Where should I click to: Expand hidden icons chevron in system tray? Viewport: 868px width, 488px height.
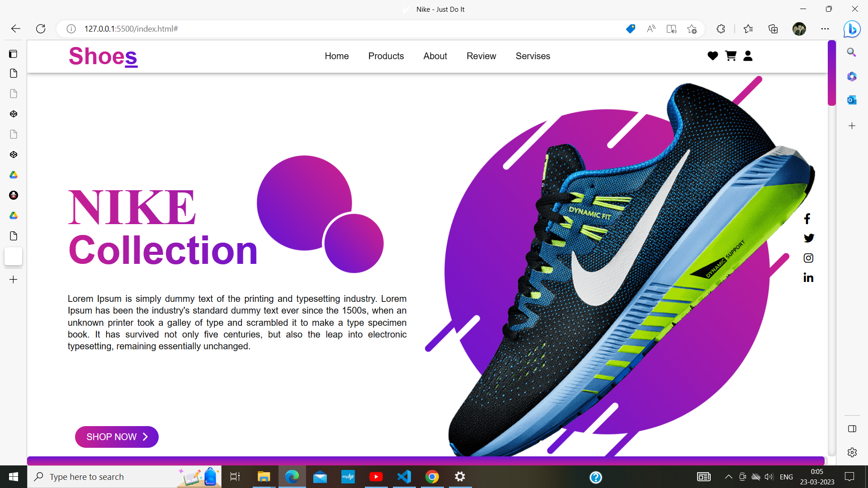(728, 477)
